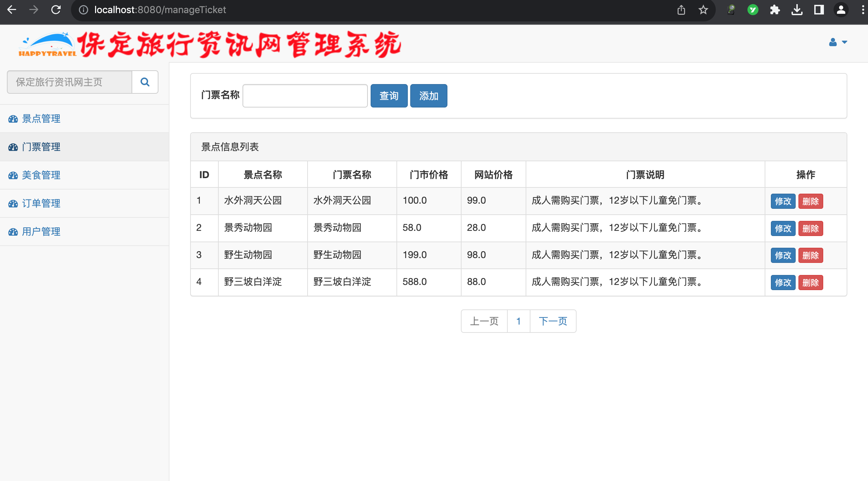The height and width of the screenshot is (481, 868).
Task: Click the dashboard icon beside 景点管理
Action: 13,119
